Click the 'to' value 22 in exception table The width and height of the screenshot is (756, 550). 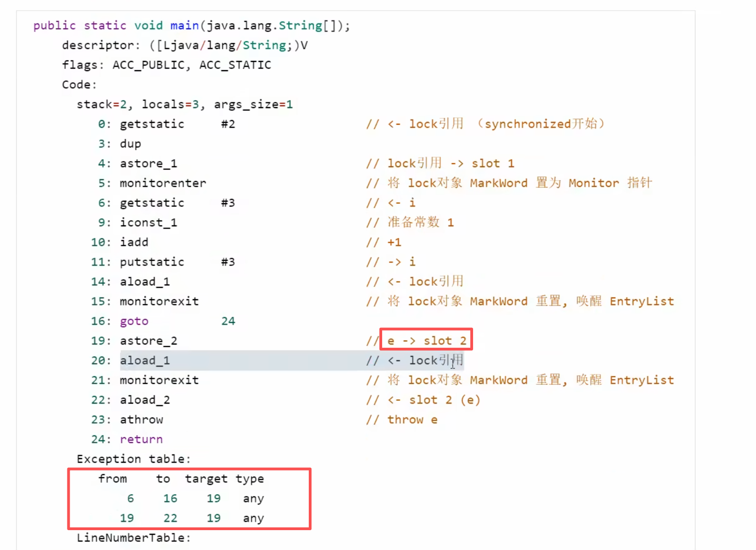(170, 519)
